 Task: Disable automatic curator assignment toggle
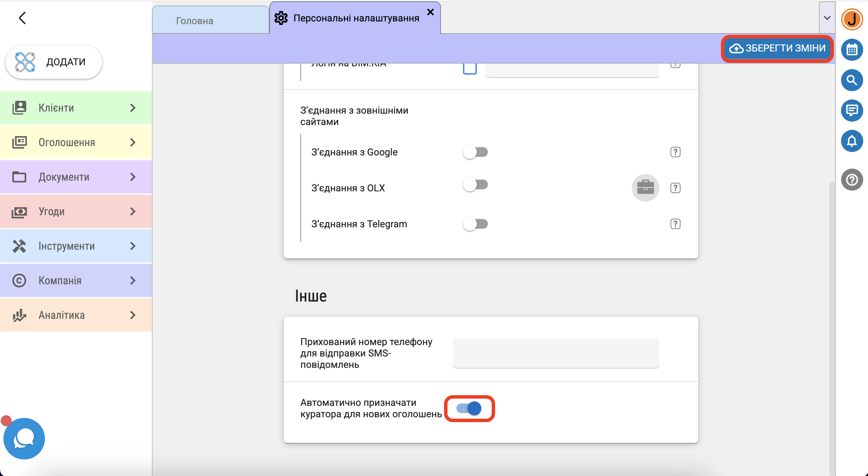tap(469, 409)
